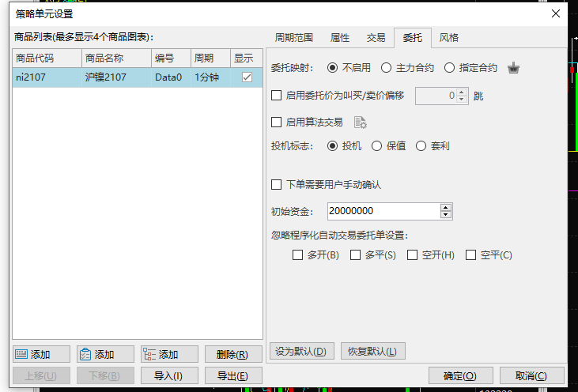Toggle the 显示 checkbox for ni2107
578x392 pixels.
pos(247,77)
